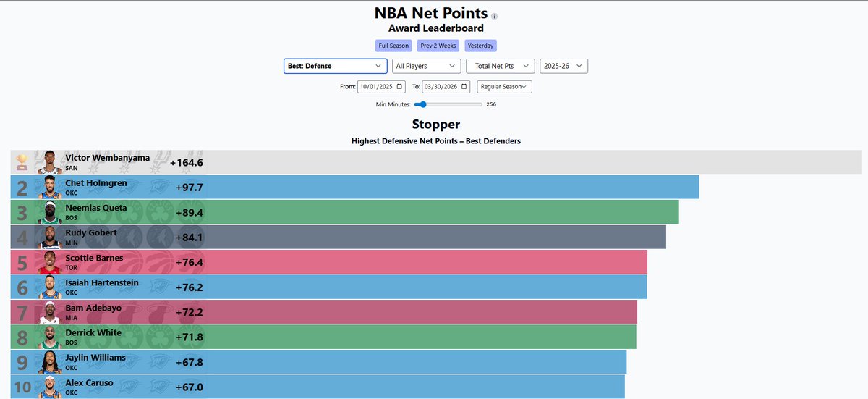Click the Neemias Queta name
Image resolution: width=868 pixels, height=399 pixels.
click(96, 208)
